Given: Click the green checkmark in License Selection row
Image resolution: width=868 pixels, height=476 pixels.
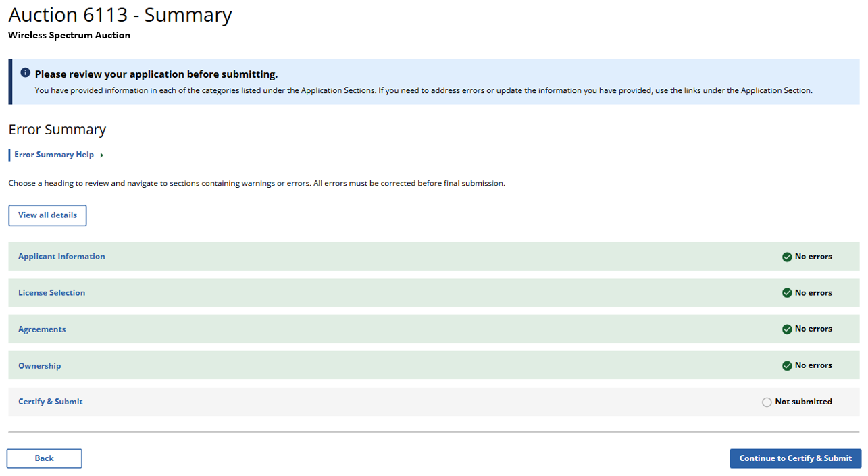Looking at the screenshot, I should pyautogui.click(x=787, y=293).
